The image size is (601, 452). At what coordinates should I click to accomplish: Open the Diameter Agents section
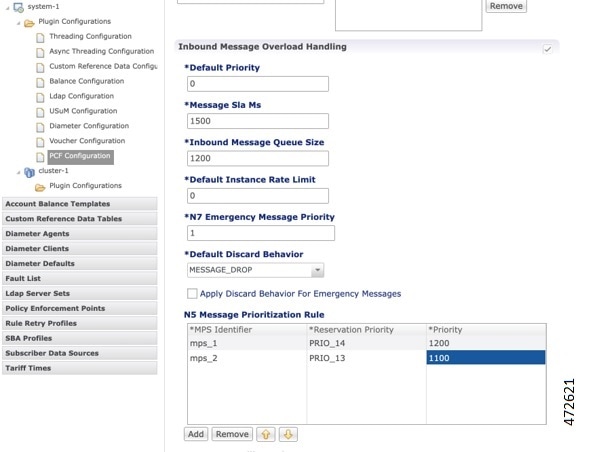point(36,233)
